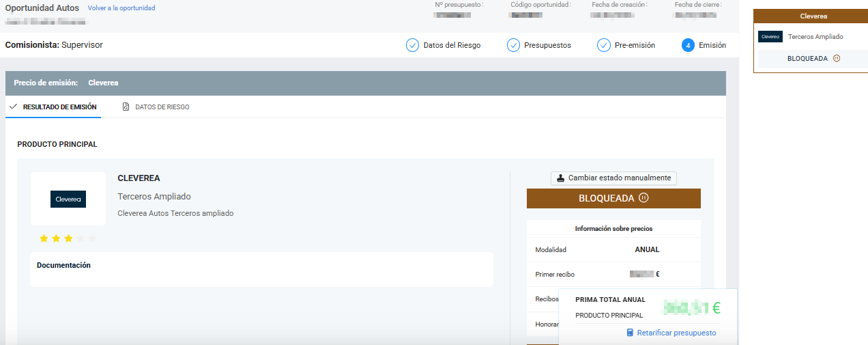Click the BLOQUEADA label in the side card
Viewport: 868px width, 345px height.
coord(807,59)
